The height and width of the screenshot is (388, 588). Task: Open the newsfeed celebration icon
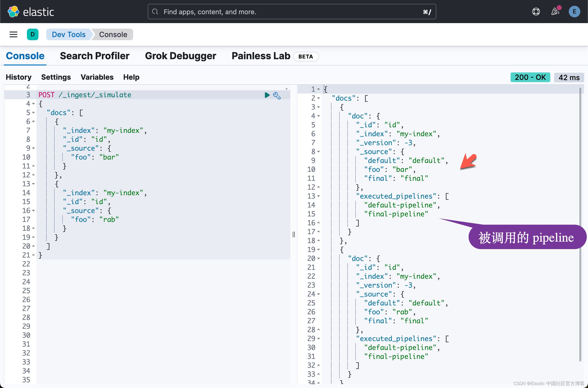tap(555, 12)
